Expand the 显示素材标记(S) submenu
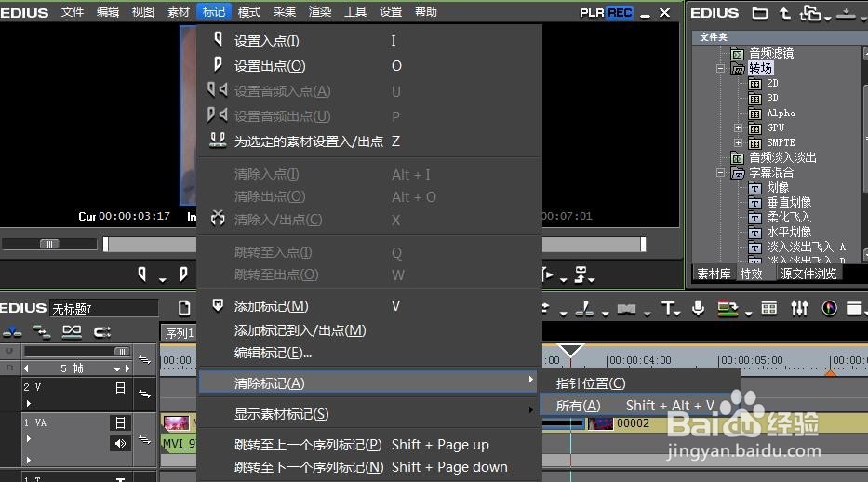 click(369, 414)
